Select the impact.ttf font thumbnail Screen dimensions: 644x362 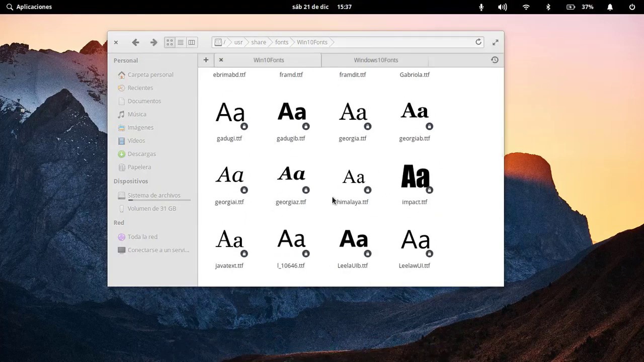tap(416, 177)
